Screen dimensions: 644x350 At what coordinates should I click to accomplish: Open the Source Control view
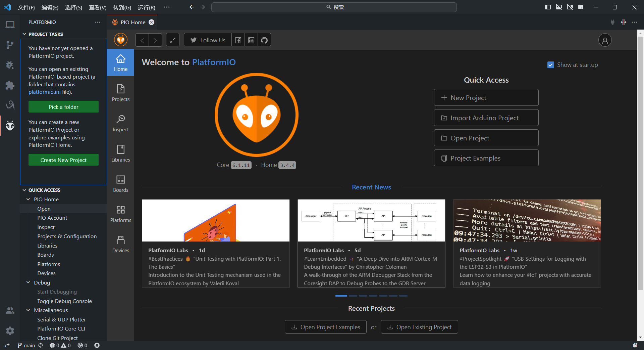[10, 45]
